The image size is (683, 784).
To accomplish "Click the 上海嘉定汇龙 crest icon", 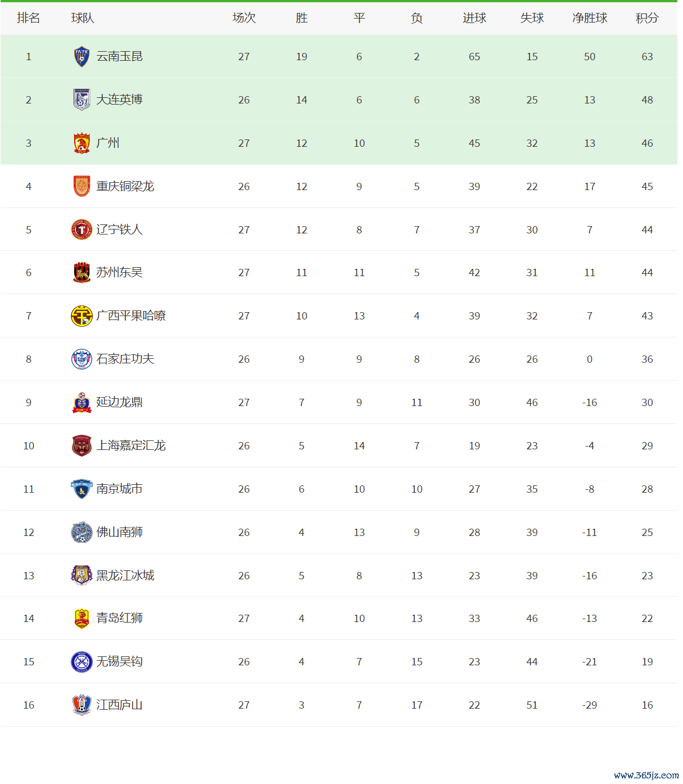I will point(82,445).
